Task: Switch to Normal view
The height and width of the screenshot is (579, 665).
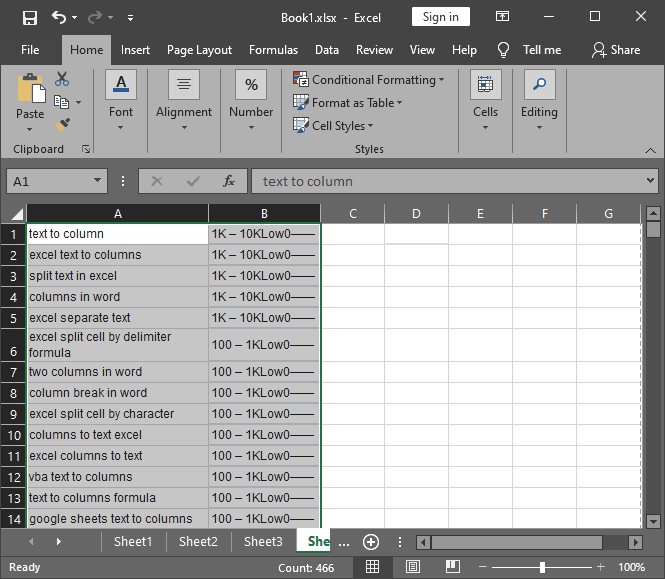Action: coord(372,567)
